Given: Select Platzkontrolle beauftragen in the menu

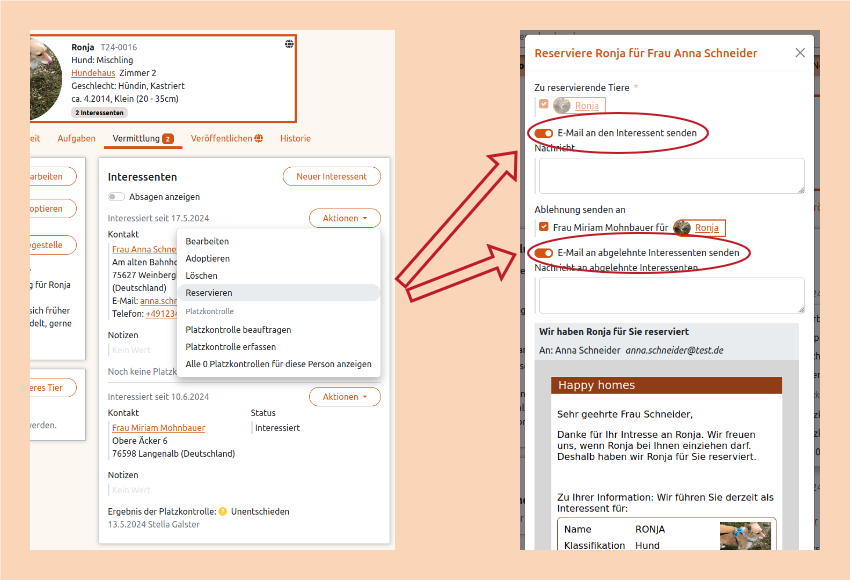Looking at the screenshot, I should (x=238, y=329).
